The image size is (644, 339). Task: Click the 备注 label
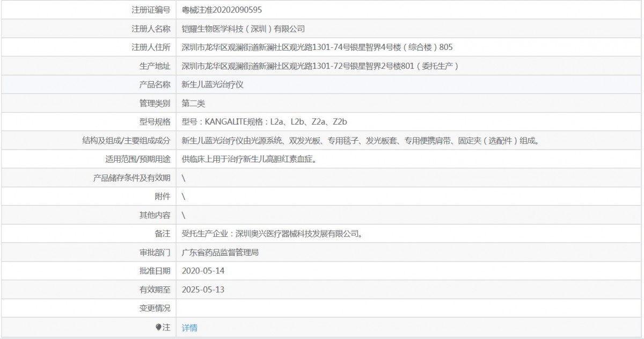(x=163, y=234)
